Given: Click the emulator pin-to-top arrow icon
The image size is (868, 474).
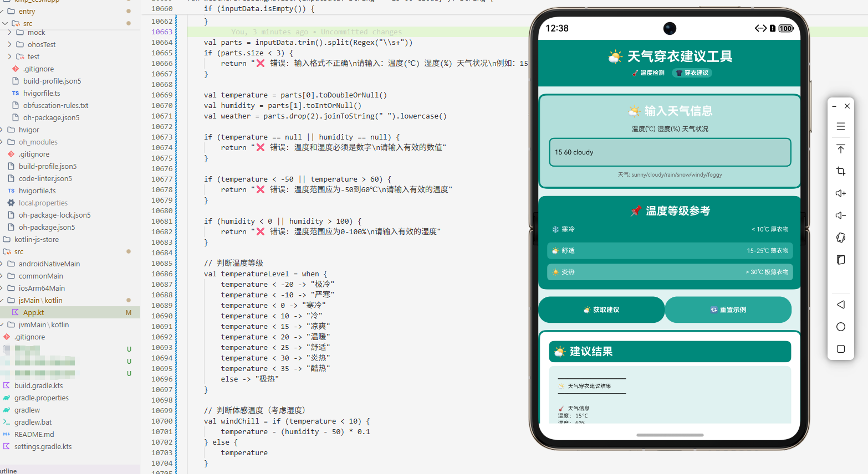Looking at the screenshot, I should click(841, 149).
